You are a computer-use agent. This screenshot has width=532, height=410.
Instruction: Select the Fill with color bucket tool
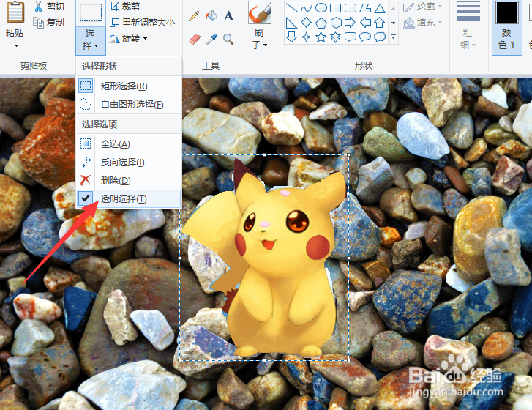click(211, 15)
